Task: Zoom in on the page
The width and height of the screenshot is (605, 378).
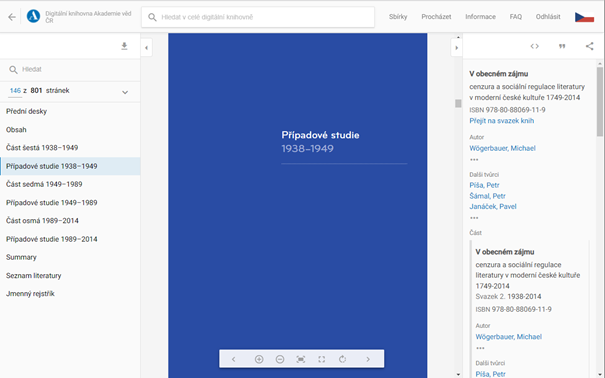Action: [x=259, y=359]
